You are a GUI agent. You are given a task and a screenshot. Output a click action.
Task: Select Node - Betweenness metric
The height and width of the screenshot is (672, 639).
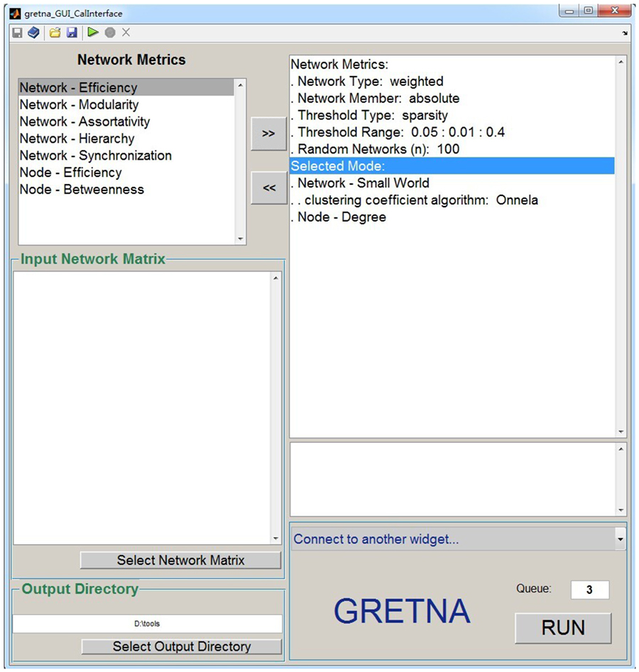click(x=127, y=190)
